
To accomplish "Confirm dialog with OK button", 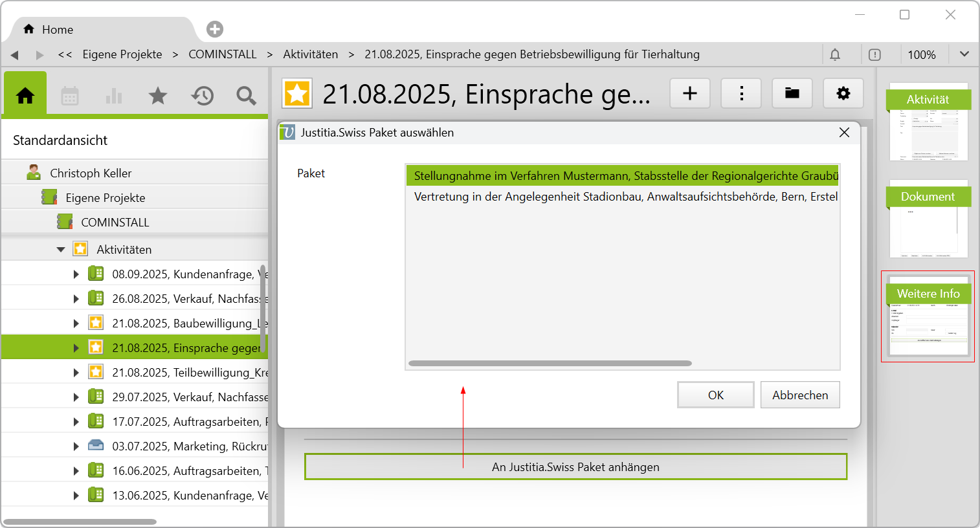I will click(x=716, y=395).
